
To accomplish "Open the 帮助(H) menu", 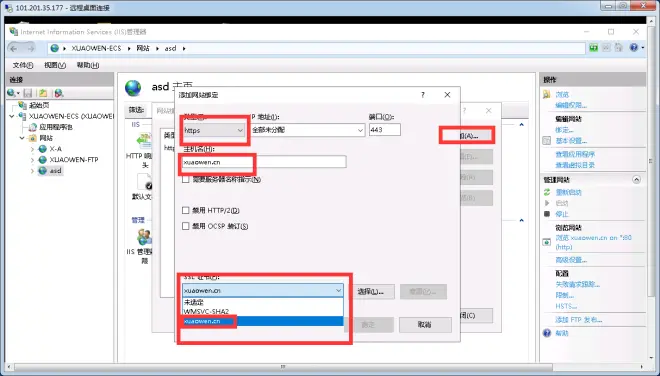I will (88, 65).
